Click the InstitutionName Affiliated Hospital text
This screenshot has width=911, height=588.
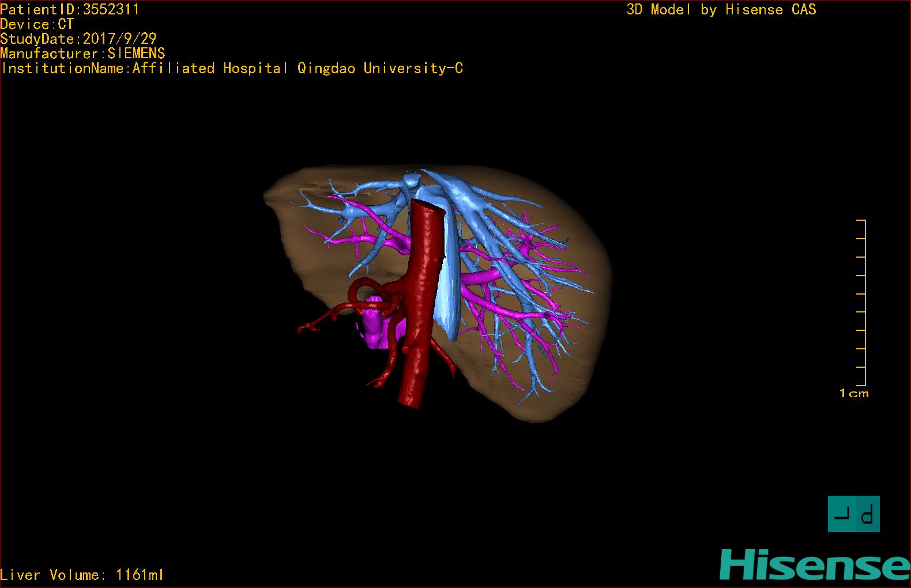232,68
